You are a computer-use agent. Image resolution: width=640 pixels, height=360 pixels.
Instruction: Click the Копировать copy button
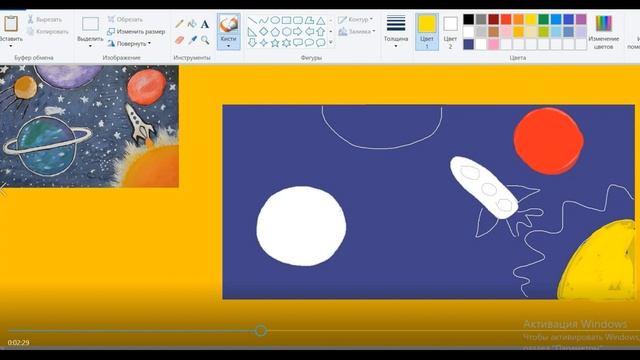(48, 31)
